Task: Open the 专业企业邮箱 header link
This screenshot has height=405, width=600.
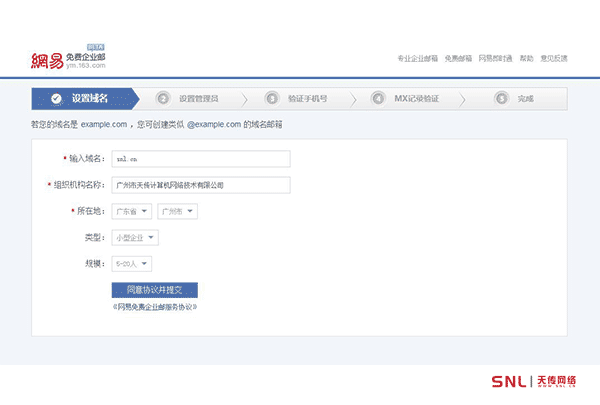Action: pyautogui.click(x=417, y=59)
